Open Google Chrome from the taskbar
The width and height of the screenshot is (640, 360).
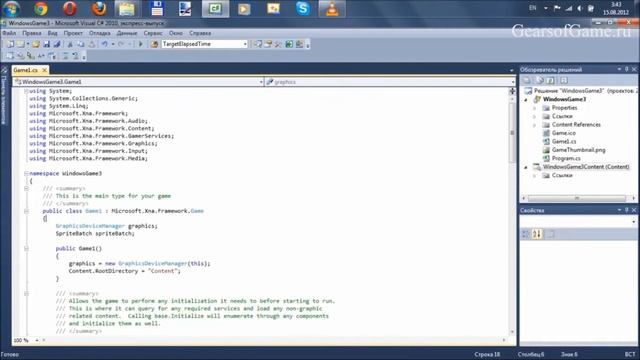pyautogui.click(x=40, y=9)
